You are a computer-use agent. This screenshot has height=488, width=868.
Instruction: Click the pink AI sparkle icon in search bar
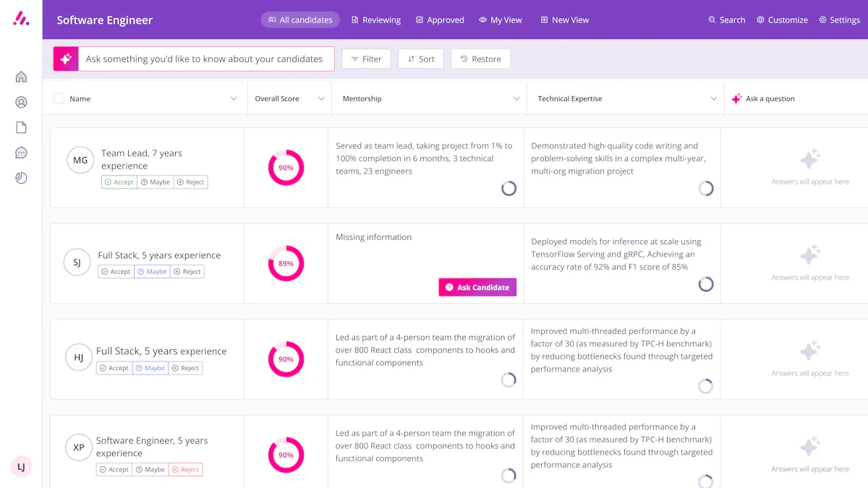pyautogui.click(x=66, y=59)
